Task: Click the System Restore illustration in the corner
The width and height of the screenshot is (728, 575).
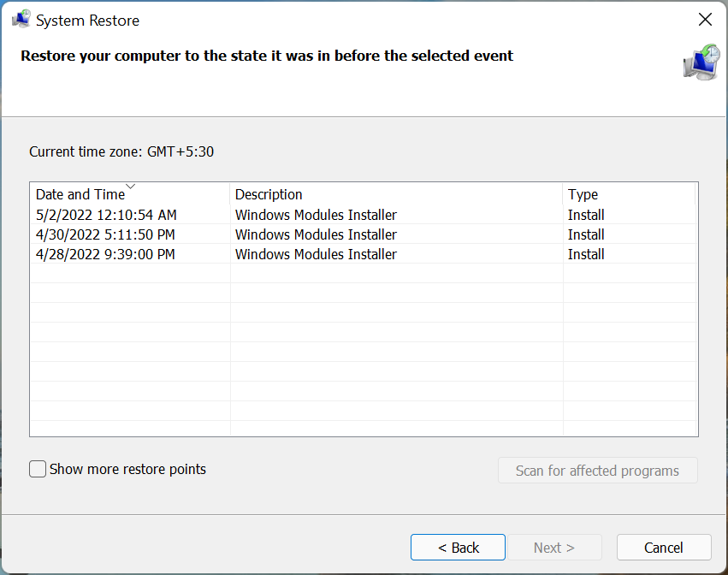Action: coord(701,62)
